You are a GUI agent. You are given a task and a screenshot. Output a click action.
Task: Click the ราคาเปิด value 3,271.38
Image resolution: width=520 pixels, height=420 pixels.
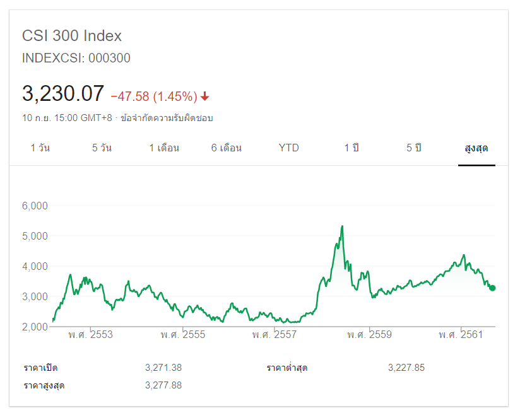click(x=163, y=368)
